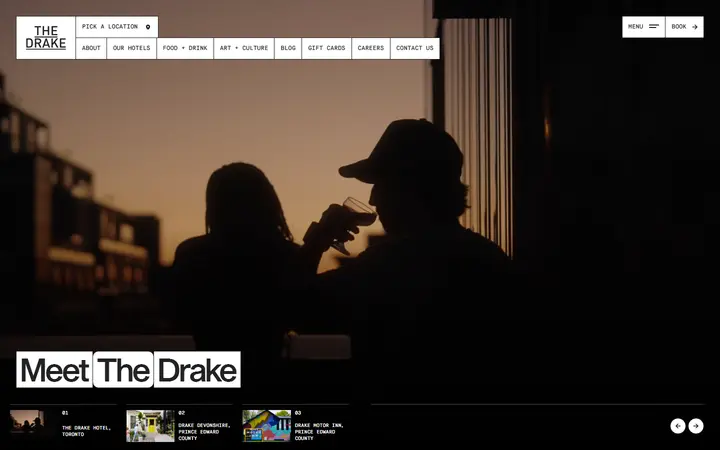Go to Contact Us page
The image size is (720, 450).
tap(415, 48)
